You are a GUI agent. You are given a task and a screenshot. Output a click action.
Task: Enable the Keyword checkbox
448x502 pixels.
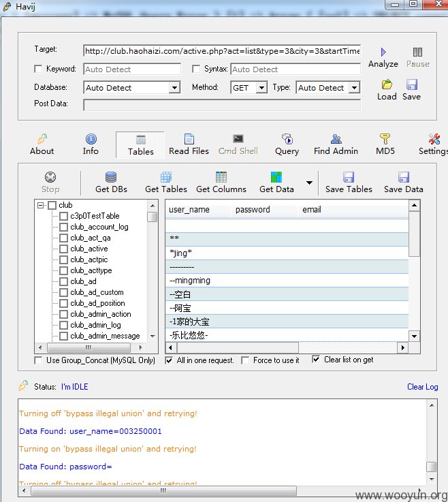(38, 69)
